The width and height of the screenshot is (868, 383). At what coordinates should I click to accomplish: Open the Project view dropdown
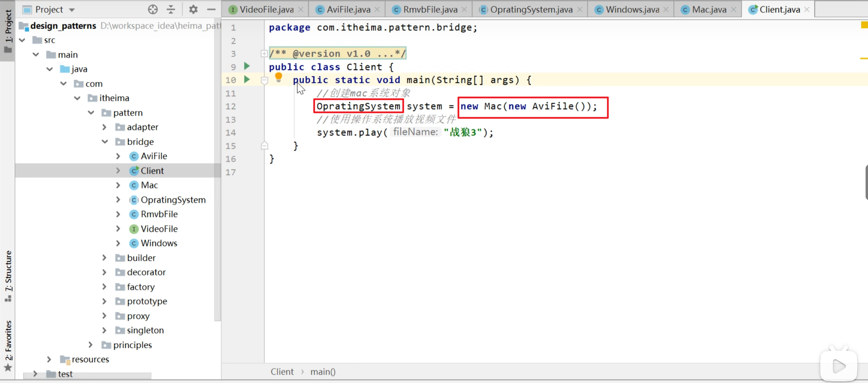72,10
